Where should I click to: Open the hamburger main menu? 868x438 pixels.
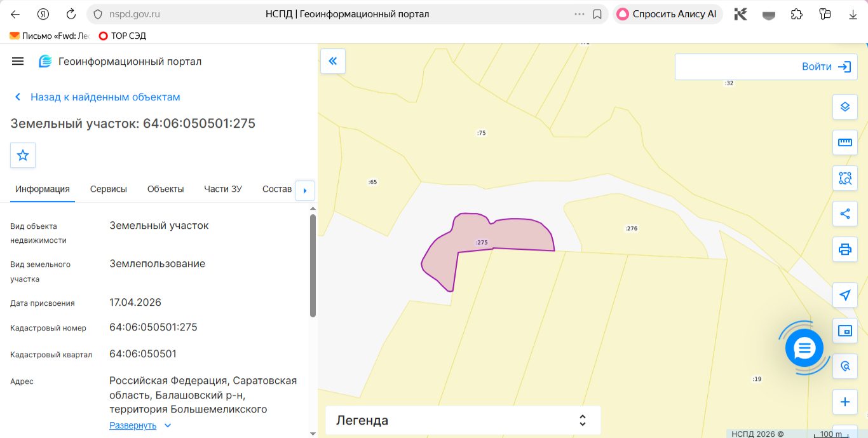(x=18, y=61)
